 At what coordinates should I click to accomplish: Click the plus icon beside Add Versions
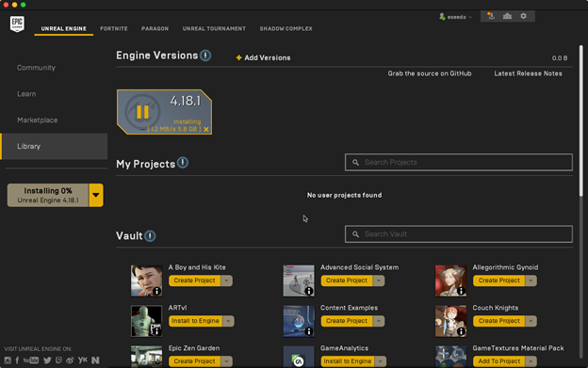[238, 57]
